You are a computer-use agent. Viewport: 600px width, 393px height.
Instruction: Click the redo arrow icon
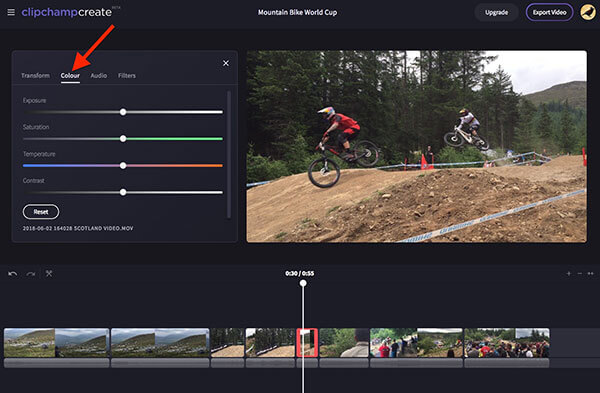31,274
